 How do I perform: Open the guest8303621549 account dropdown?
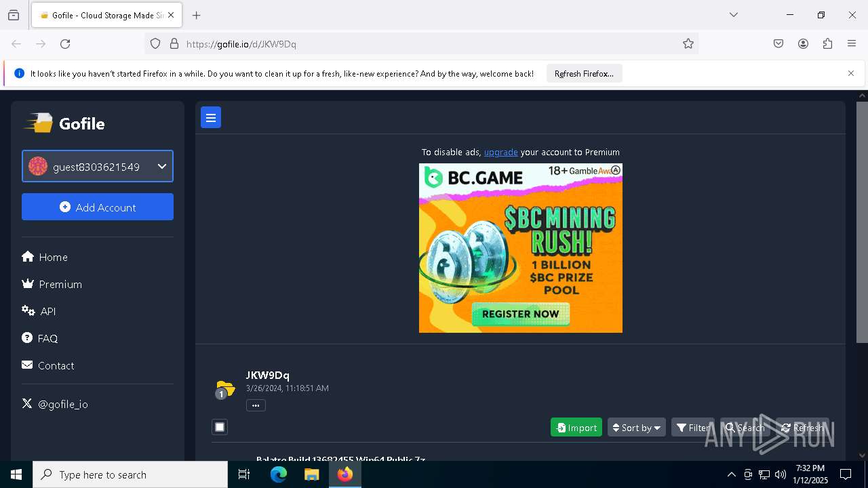click(98, 166)
